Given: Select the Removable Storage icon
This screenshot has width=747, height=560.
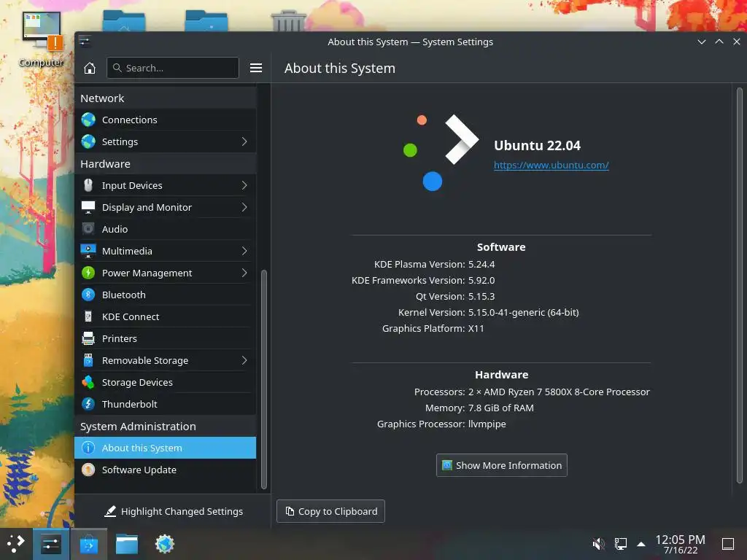Looking at the screenshot, I should click(x=88, y=360).
